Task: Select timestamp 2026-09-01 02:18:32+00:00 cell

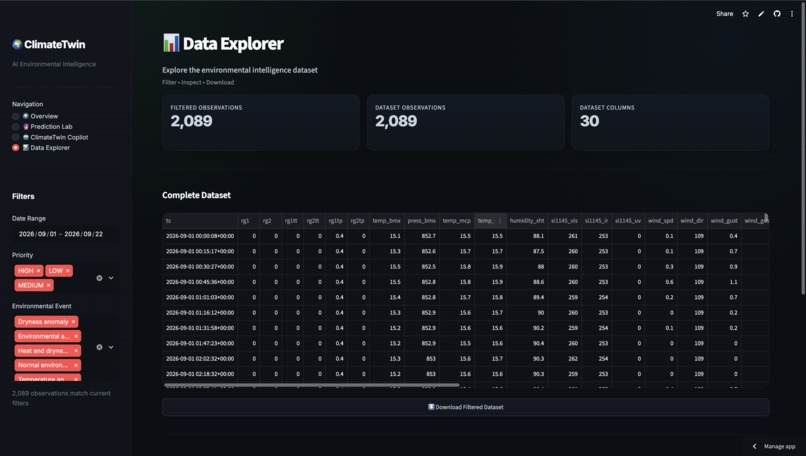Action: pyautogui.click(x=200, y=374)
